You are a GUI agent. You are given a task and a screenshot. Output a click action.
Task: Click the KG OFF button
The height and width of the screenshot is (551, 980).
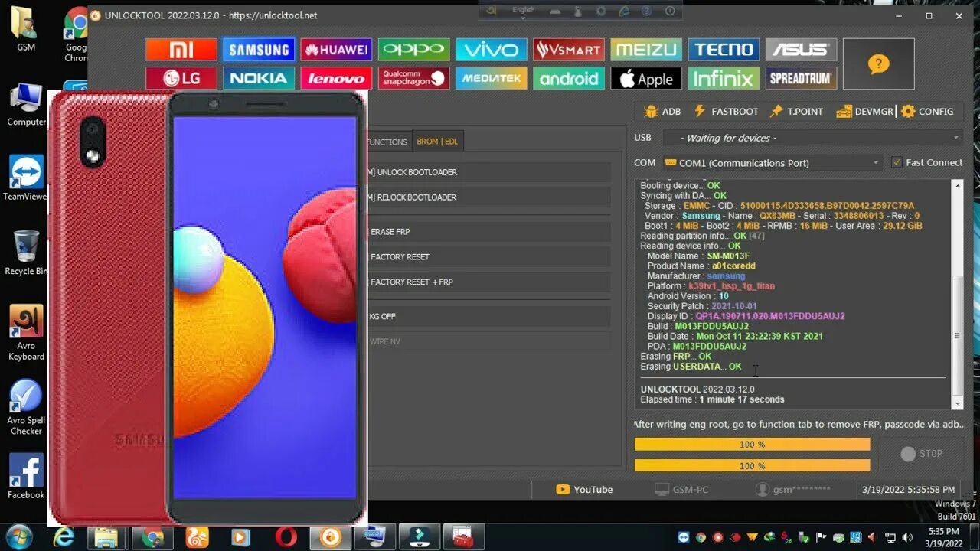pyautogui.click(x=488, y=317)
